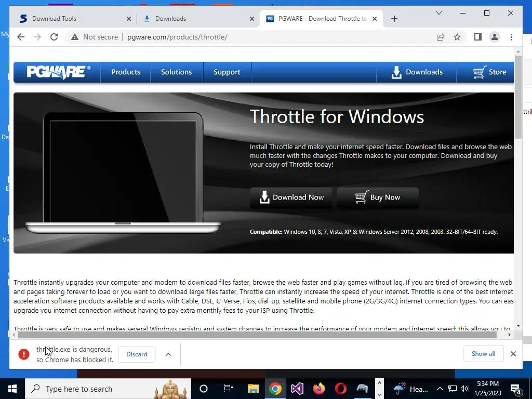The width and height of the screenshot is (532, 399).
Task: Click the browser forward arrow
Action: point(37,37)
